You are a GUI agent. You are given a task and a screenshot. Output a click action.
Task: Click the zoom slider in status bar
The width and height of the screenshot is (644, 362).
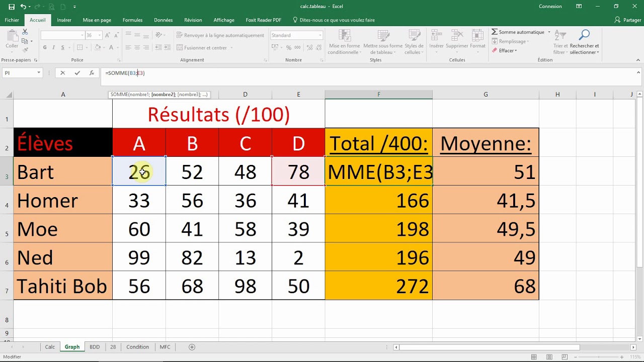coord(599,357)
